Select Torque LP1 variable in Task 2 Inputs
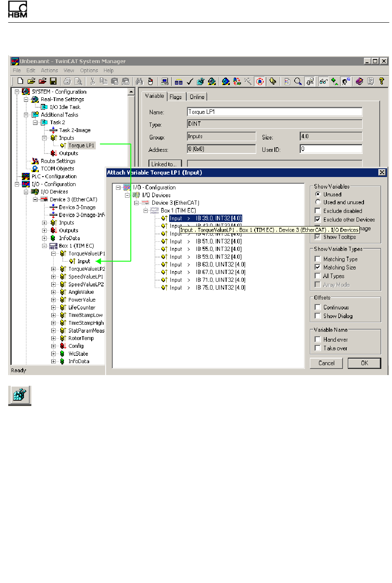The width and height of the screenshot is (392, 583). (81, 146)
